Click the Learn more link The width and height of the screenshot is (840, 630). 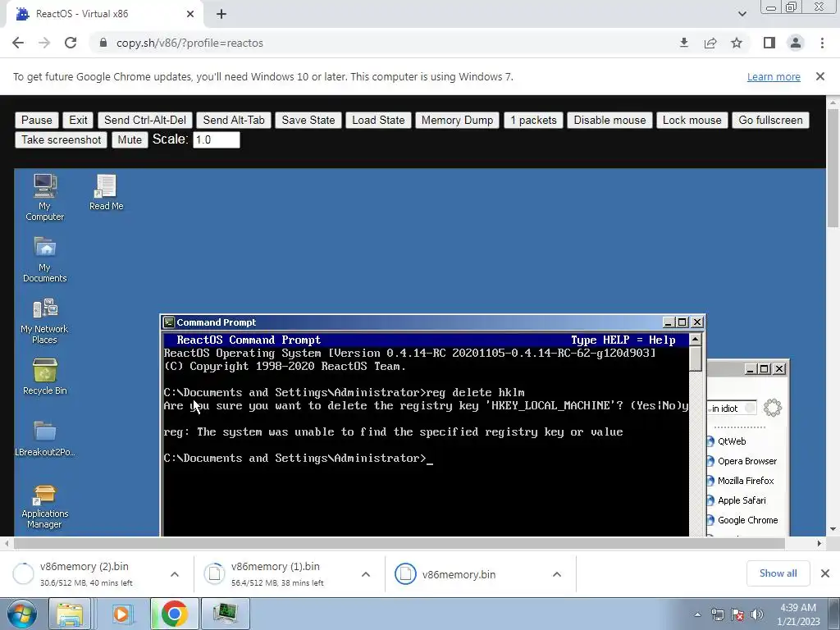coord(774,76)
